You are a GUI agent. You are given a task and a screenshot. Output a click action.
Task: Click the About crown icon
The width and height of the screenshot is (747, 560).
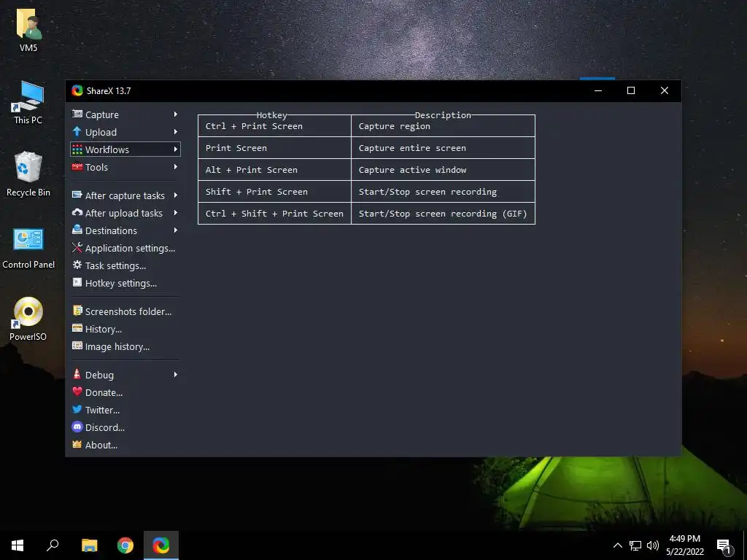pos(77,444)
